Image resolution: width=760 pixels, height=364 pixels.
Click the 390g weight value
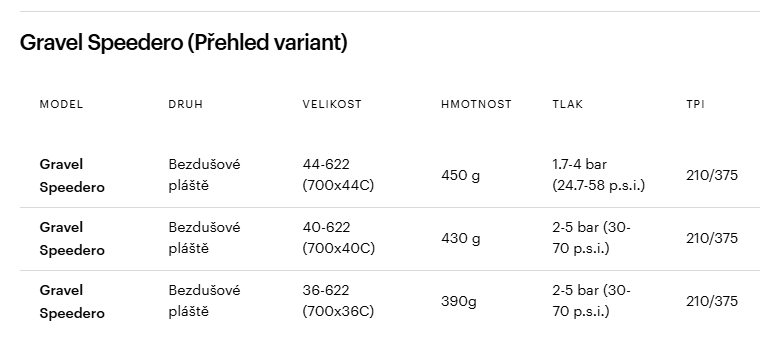coord(459,301)
